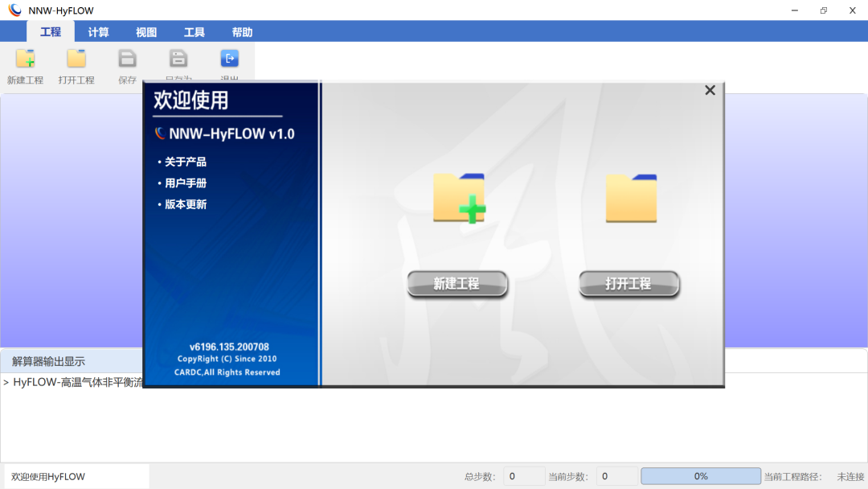Click the 当前步数 value field
Screen dimensions: 868x489
(616, 476)
